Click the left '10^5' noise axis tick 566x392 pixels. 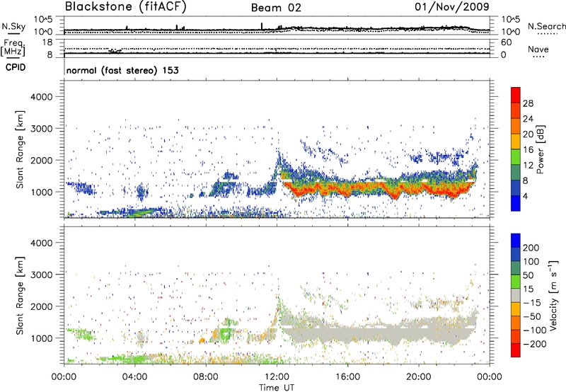pyautogui.click(x=43, y=19)
